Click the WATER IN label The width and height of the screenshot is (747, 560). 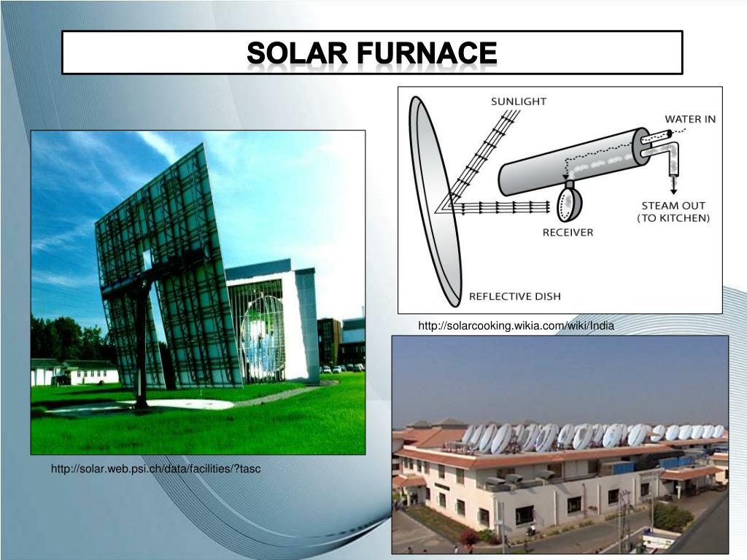pyautogui.click(x=689, y=119)
